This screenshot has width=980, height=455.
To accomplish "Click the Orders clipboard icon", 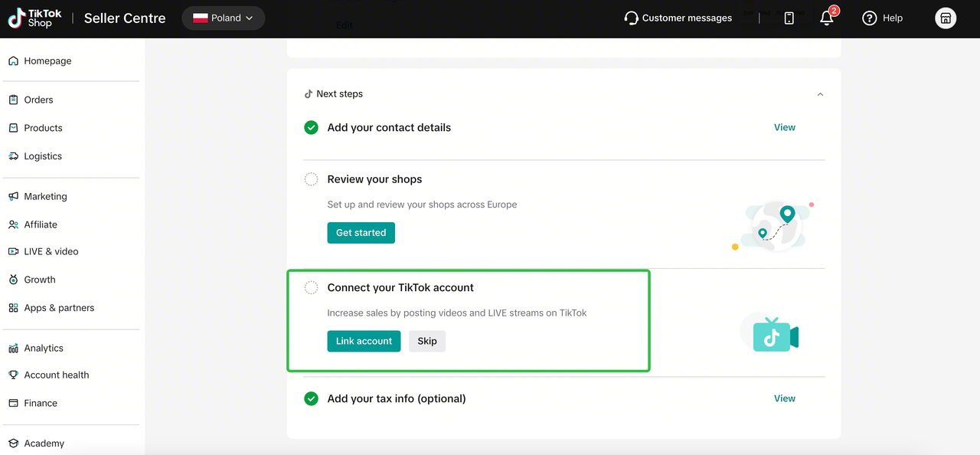I will 13,100.
